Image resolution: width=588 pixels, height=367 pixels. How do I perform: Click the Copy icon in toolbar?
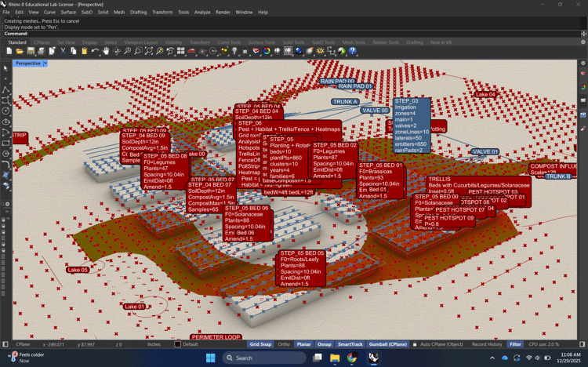coord(74,51)
